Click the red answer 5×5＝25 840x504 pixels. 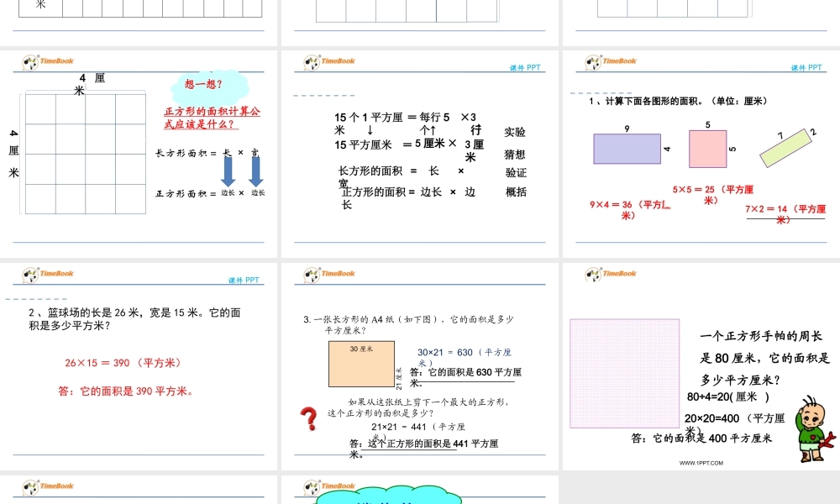(713, 194)
